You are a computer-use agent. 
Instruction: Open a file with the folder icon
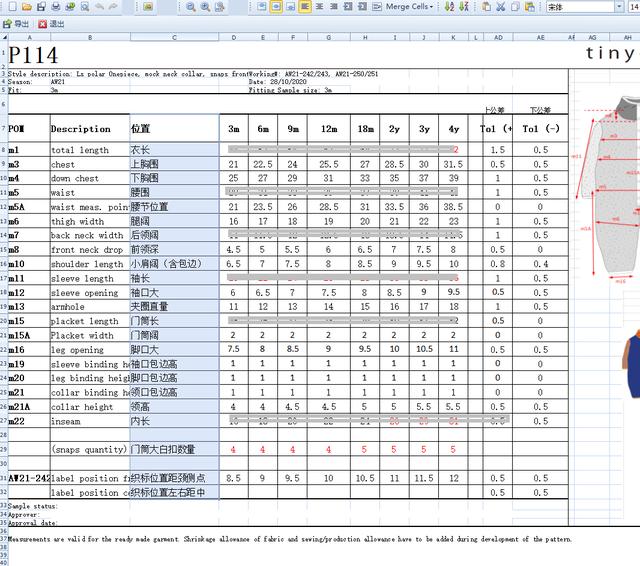tap(27, 7)
